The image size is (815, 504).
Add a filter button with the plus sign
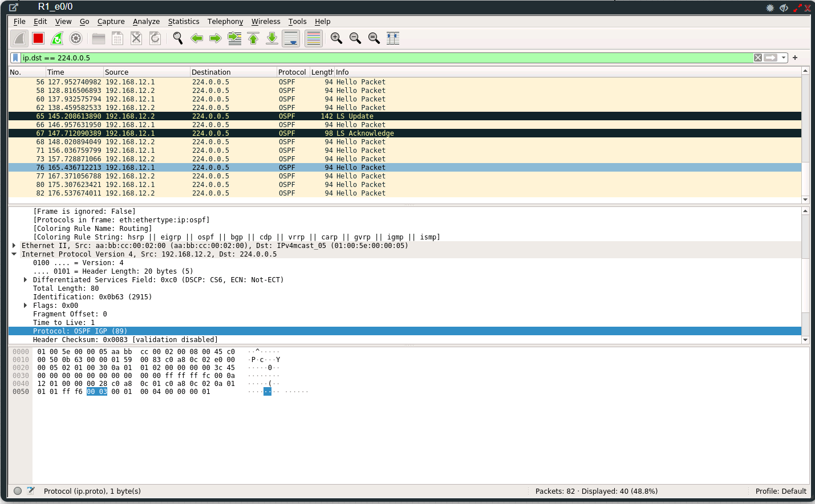pos(795,58)
